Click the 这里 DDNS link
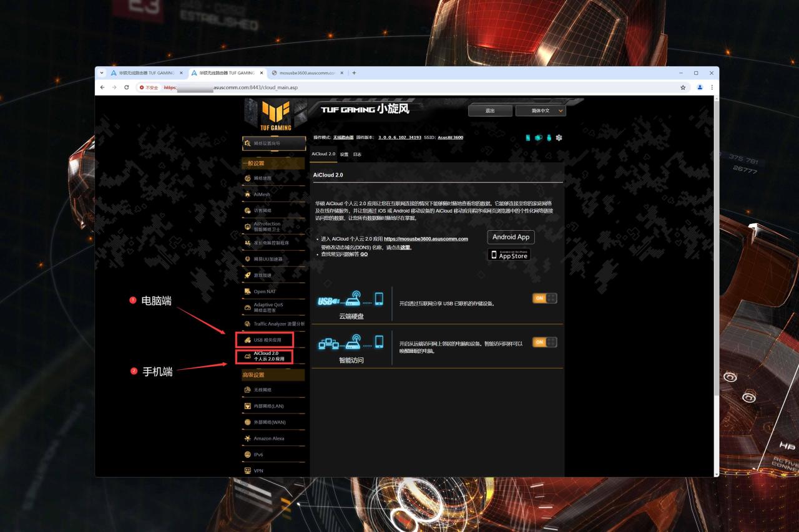Image resolution: width=799 pixels, height=532 pixels. [406, 247]
